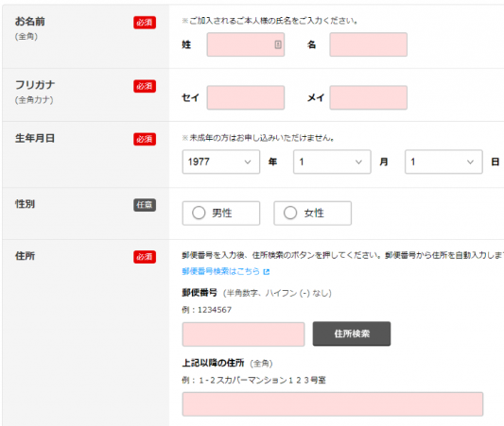
Task: Click the 郵便番号 (半角数字、ハイフンなし) label
Action: (256, 293)
